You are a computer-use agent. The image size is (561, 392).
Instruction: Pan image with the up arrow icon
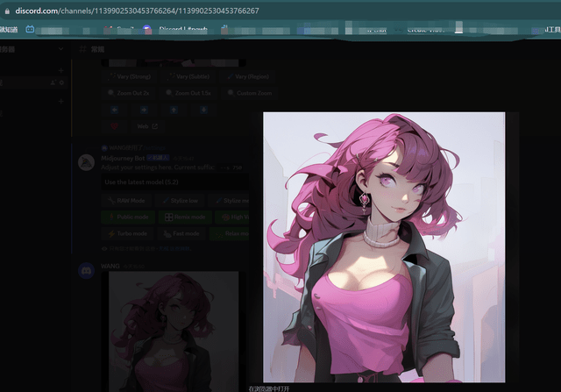[x=174, y=110]
